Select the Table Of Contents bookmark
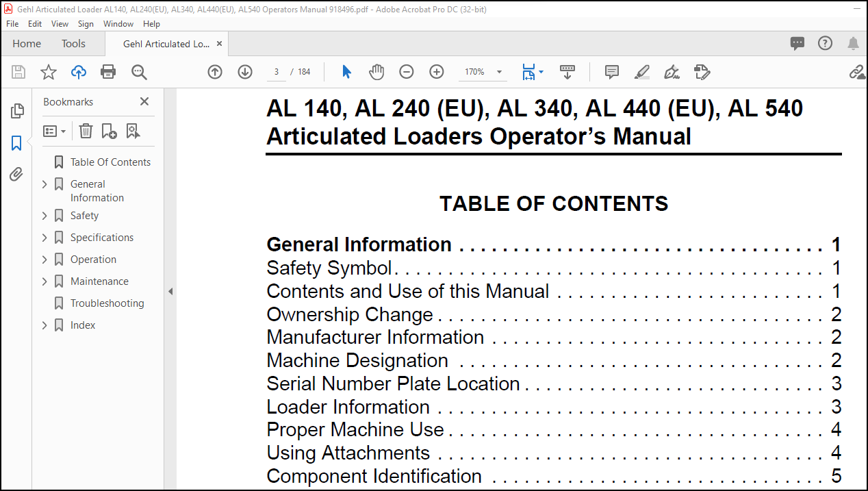This screenshot has height=491, width=868. click(x=110, y=162)
